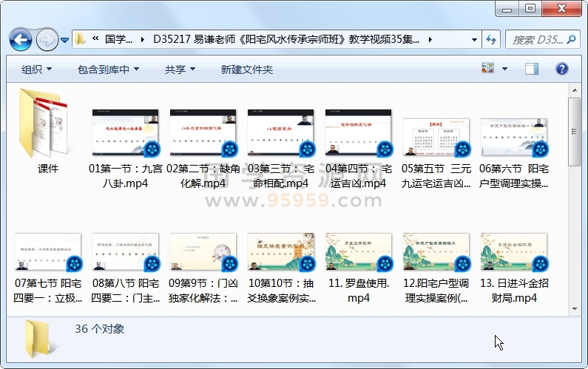Click 国学... breadcrumb in address bar
This screenshot has width=588, height=369.
pyautogui.click(x=118, y=39)
